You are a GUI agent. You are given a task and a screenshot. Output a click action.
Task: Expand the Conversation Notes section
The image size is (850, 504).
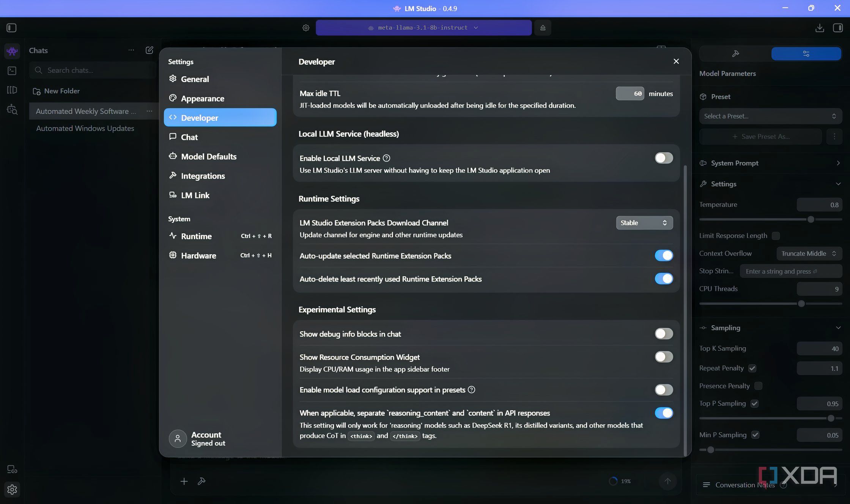(x=770, y=485)
